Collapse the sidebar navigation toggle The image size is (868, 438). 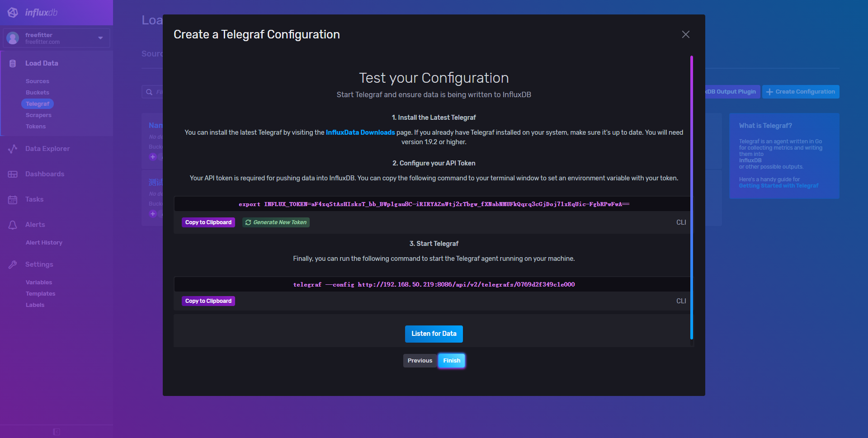click(57, 432)
